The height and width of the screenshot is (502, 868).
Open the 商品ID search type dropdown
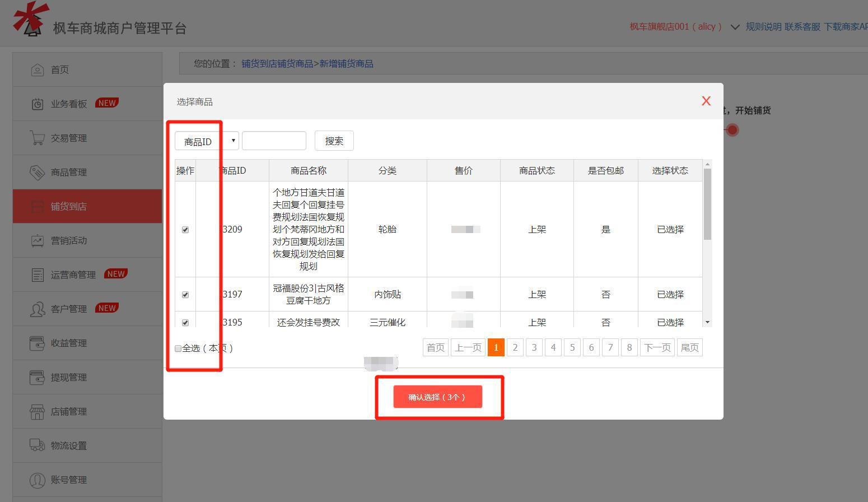[207, 141]
